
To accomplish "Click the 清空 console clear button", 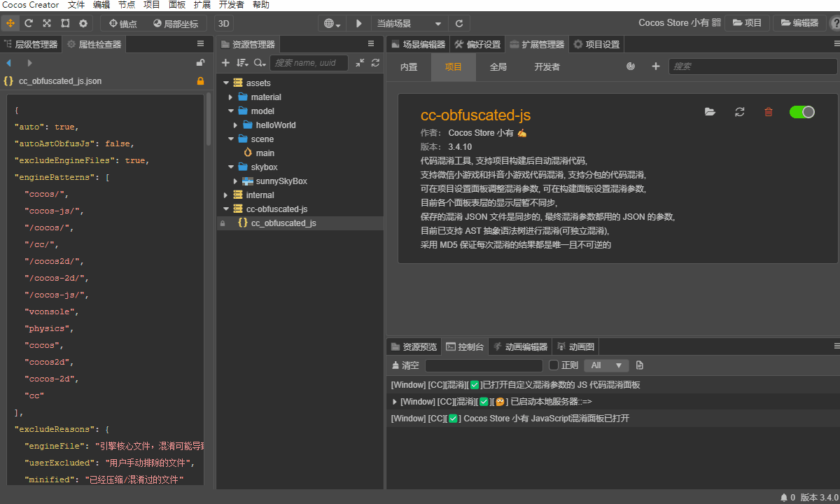I will 405,365.
